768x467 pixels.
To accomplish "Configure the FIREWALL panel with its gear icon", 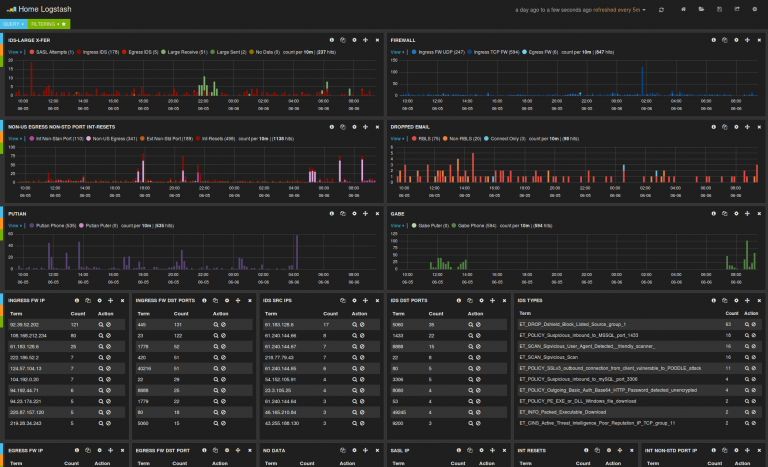I will [x=736, y=40].
